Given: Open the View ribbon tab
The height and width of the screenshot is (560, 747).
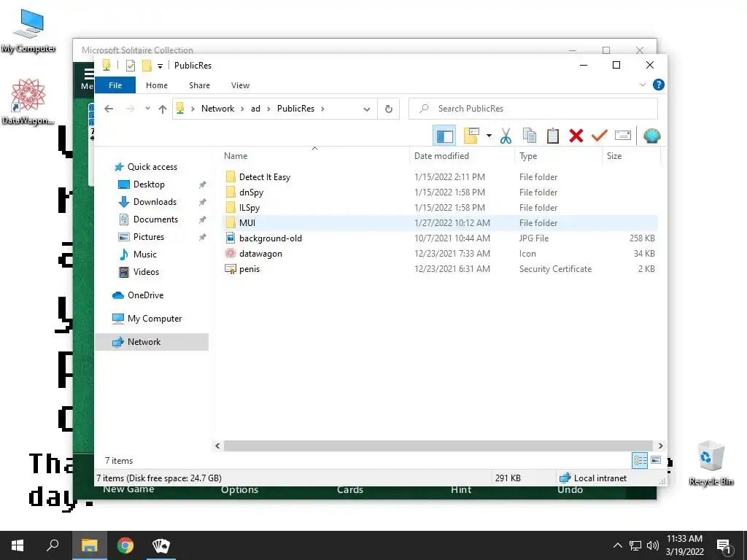Looking at the screenshot, I should point(240,85).
